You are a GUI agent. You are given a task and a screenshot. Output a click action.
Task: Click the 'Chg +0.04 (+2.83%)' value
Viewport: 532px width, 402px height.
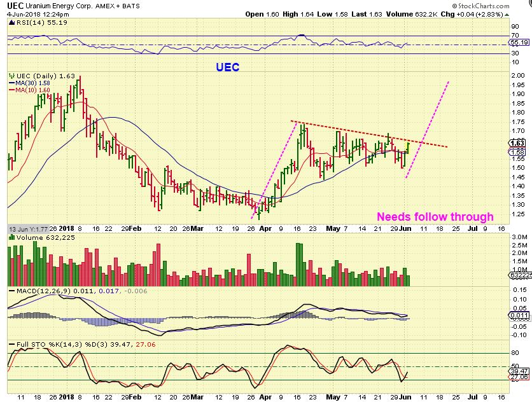(x=472, y=14)
